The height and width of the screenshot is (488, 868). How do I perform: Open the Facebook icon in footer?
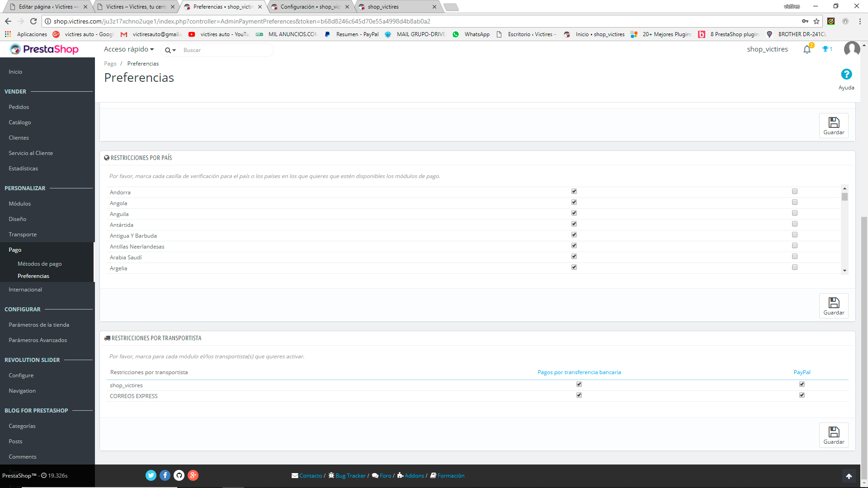(165, 475)
